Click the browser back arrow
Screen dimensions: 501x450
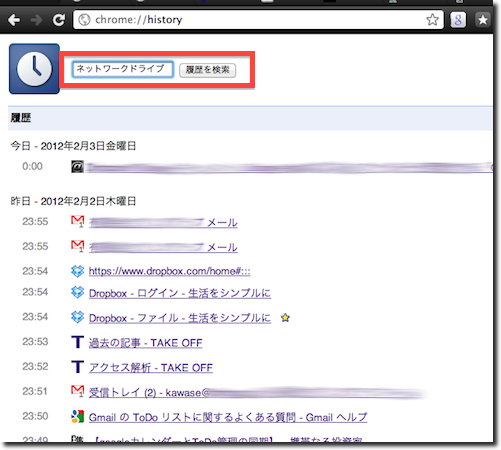[14, 20]
